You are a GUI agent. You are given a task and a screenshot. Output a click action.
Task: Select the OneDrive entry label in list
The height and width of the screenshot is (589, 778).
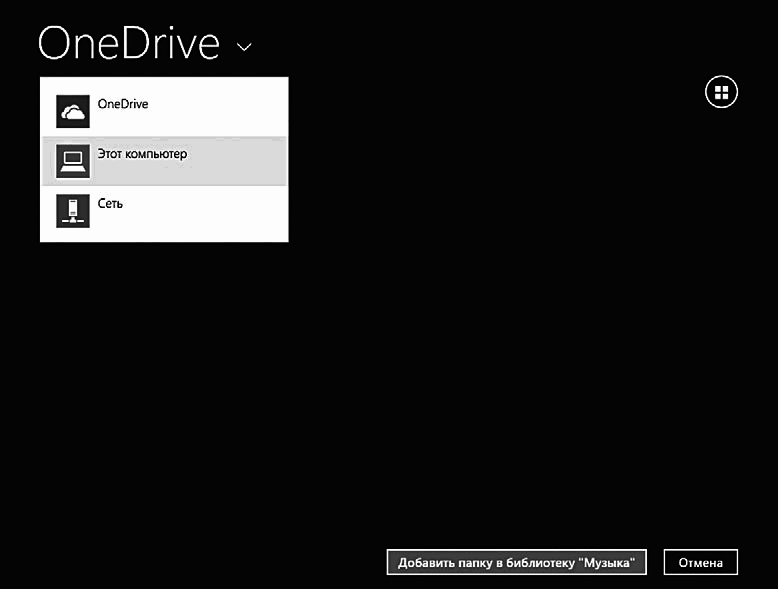click(123, 104)
